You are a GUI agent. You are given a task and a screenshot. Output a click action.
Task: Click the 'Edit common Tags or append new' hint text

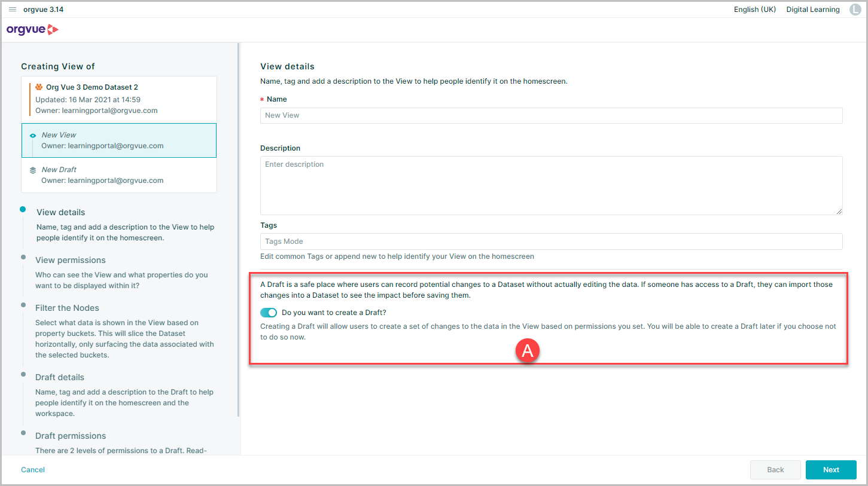[x=397, y=256]
